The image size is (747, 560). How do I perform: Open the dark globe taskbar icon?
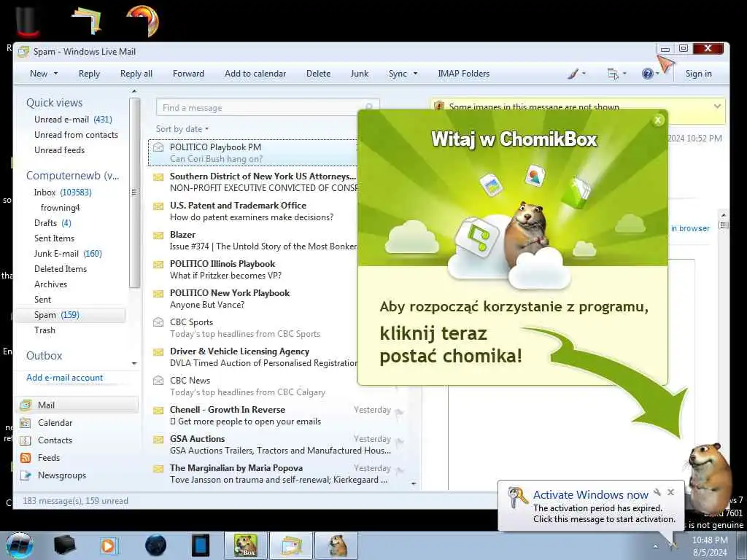click(x=156, y=545)
